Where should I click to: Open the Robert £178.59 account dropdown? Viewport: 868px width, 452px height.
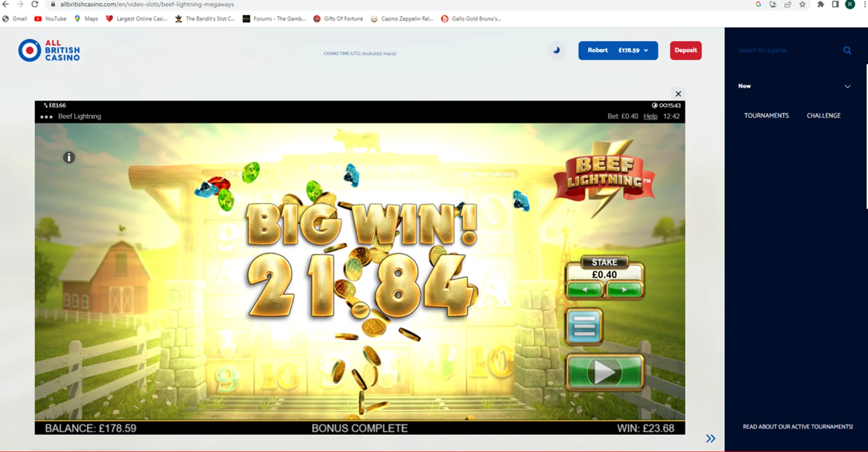618,50
